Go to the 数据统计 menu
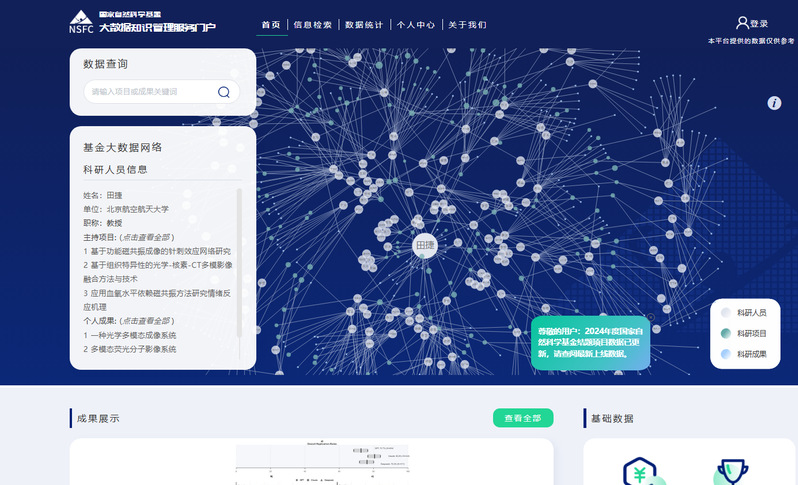The width and height of the screenshot is (798, 485). pyautogui.click(x=364, y=24)
